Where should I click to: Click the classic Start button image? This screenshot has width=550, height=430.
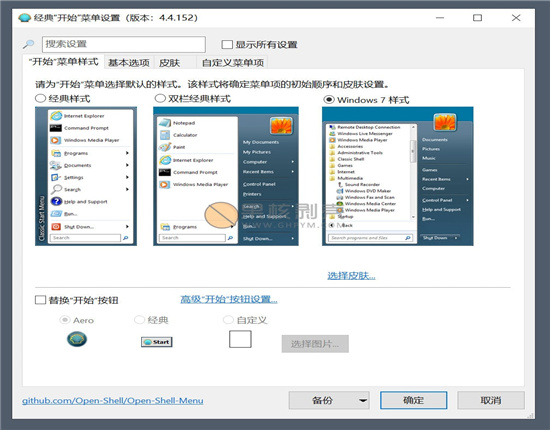(x=157, y=342)
